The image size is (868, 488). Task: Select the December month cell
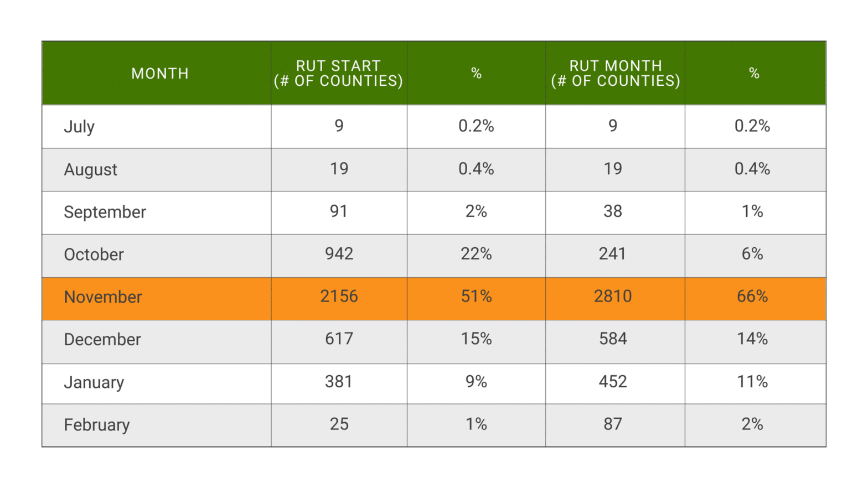[102, 340]
